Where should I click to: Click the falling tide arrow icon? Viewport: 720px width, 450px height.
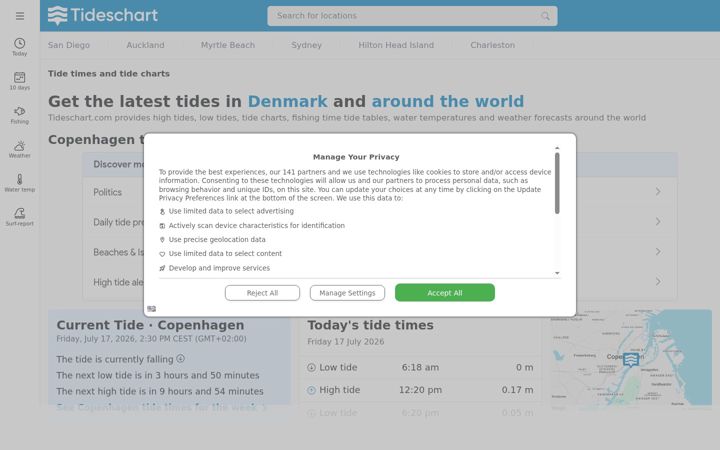[180, 359]
